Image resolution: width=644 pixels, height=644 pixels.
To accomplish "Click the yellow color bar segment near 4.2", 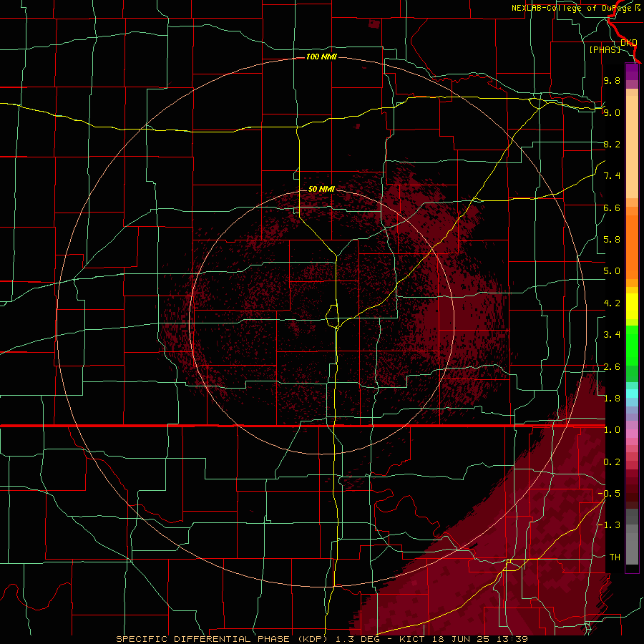I will (632, 306).
